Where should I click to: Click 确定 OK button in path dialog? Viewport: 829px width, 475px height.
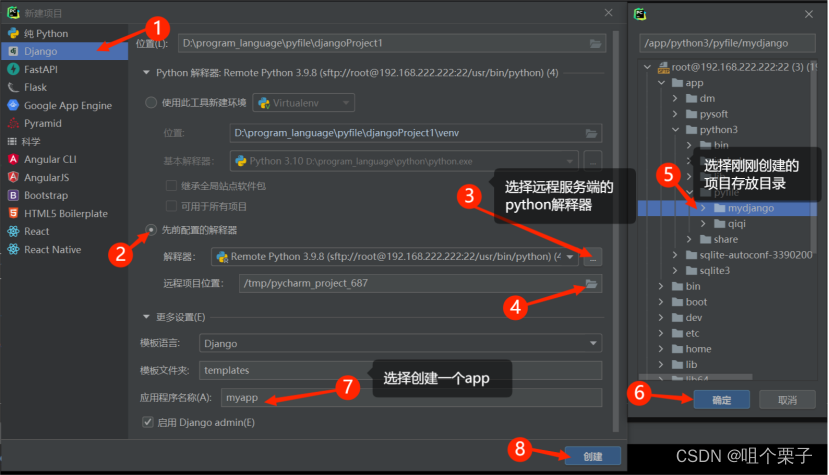coord(722,400)
